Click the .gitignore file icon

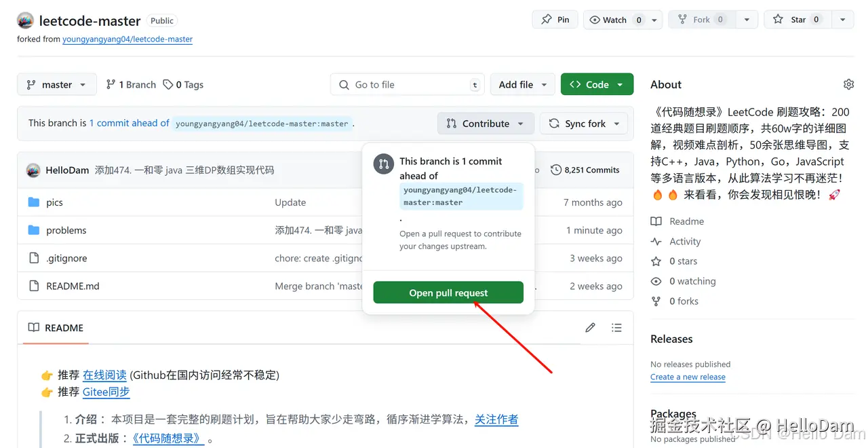click(x=34, y=258)
